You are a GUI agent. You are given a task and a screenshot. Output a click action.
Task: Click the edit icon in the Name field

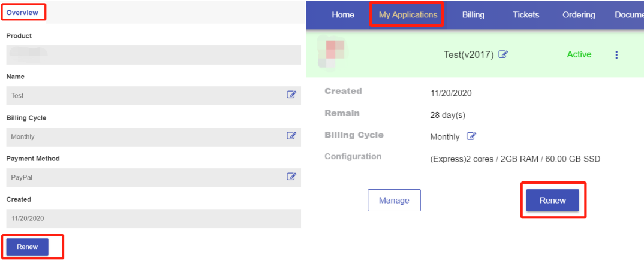click(291, 95)
